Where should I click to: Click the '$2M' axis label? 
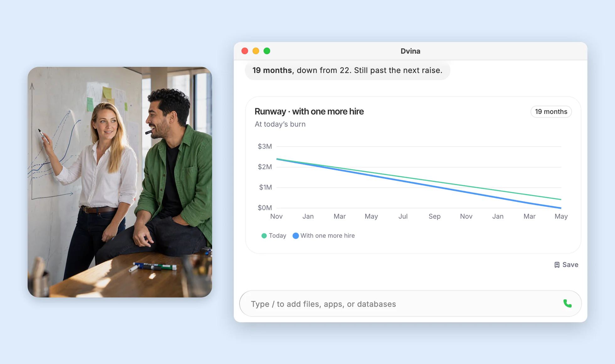[x=265, y=167]
